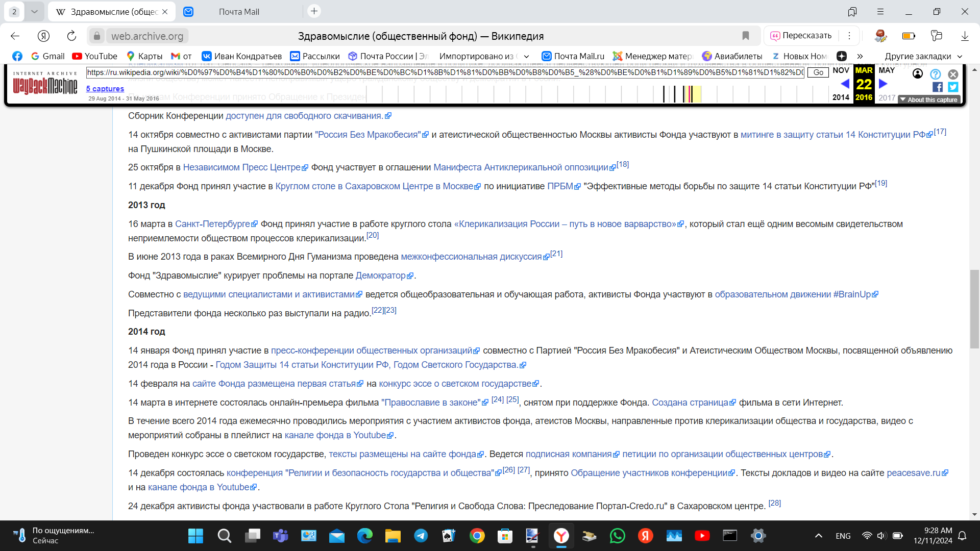Close the Wayback Machine toolbar
The image size is (980, 551).
click(953, 74)
